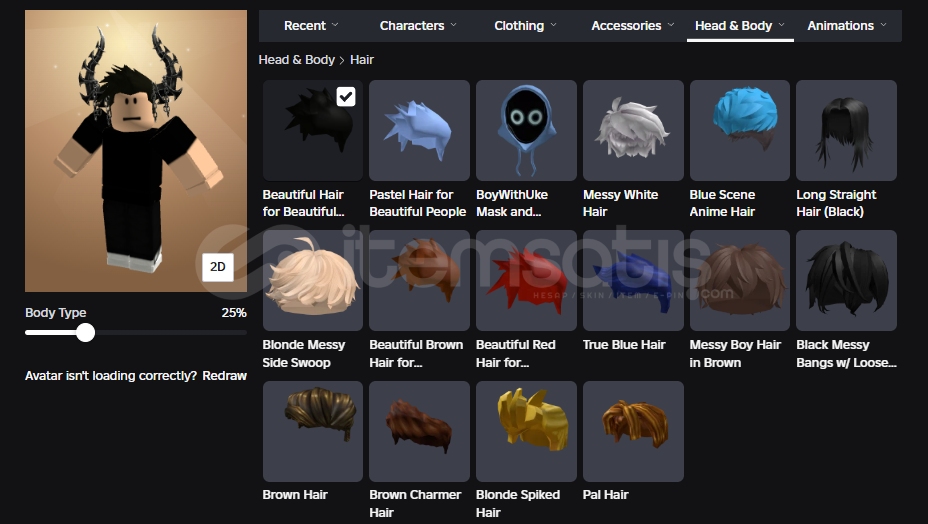Click the Head & Body breadcrumb link
Viewport: 928px width, 524px height.
pos(297,60)
